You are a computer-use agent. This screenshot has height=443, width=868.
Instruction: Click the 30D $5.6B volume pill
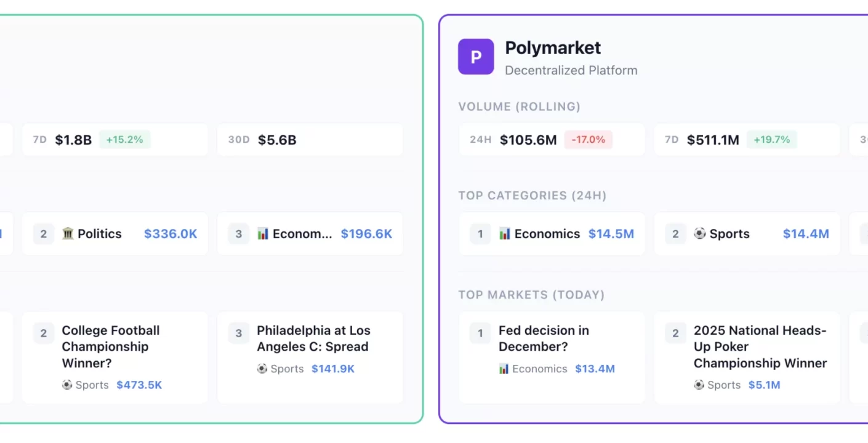coord(310,140)
